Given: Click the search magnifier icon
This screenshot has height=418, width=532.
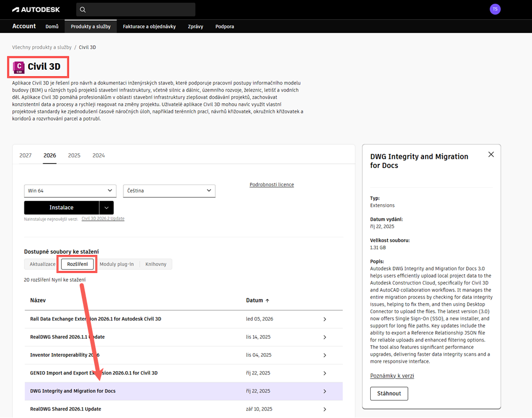Looking at the screenshot, I should pos(82,10).
